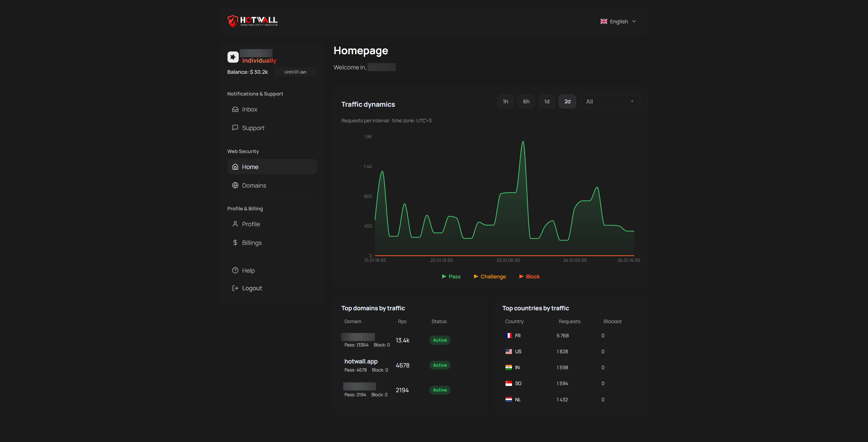Click Logout in the sidebar
The width and height of the screenshot is (868, 442).
[x=252, y=288]
